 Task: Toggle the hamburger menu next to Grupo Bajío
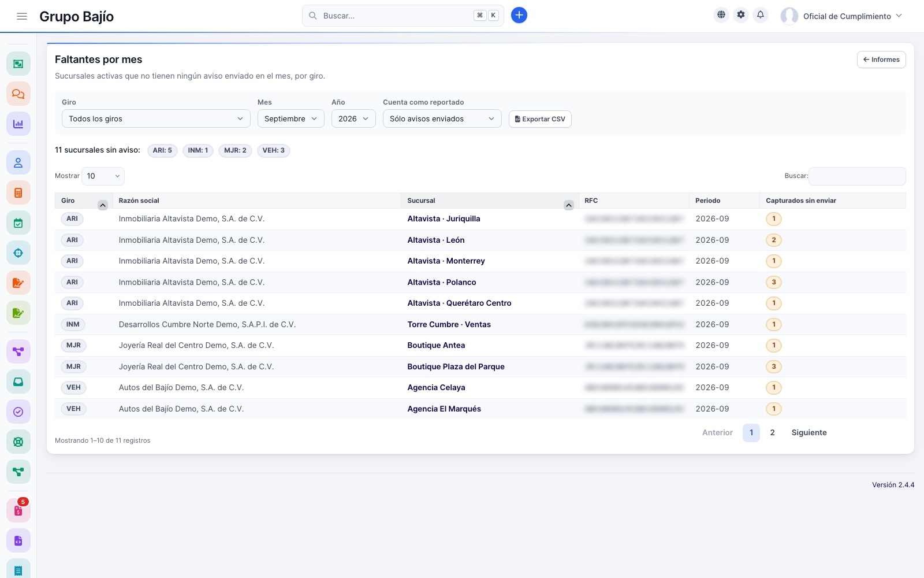coord(22,16)
